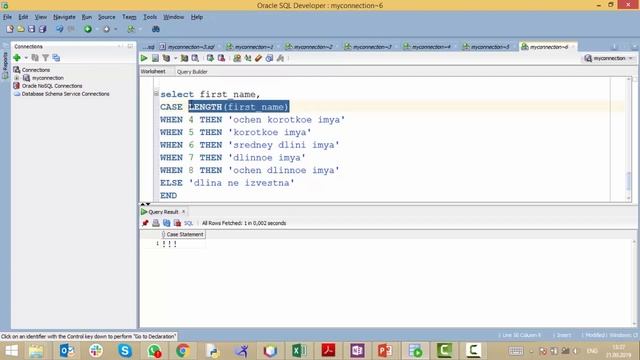This screenshot has width=640, height=360.
Task: Open the Source menu
Action: tap(107, 17)
